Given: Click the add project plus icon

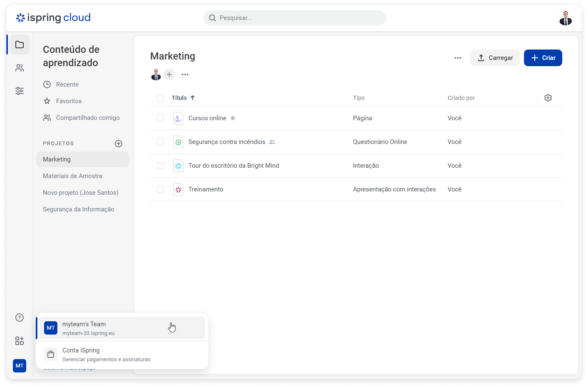Looking at the screenshot, I should point(119,144).
